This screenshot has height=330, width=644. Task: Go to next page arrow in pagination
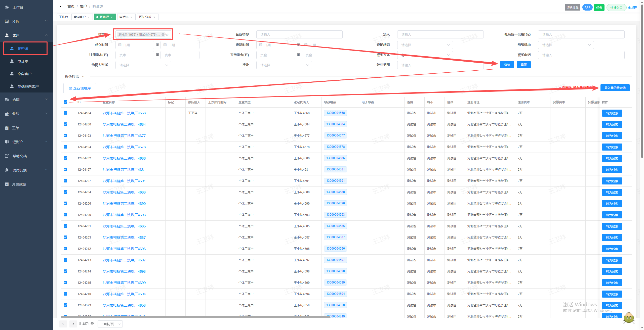pyautogui.click(x=73, y=324)
